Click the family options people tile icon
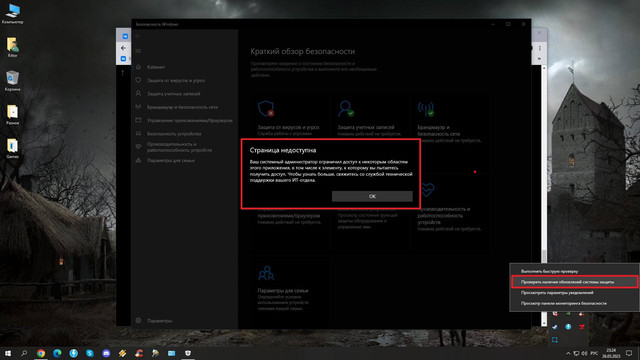Screen dimensions: 640x360 click(266, 273)
